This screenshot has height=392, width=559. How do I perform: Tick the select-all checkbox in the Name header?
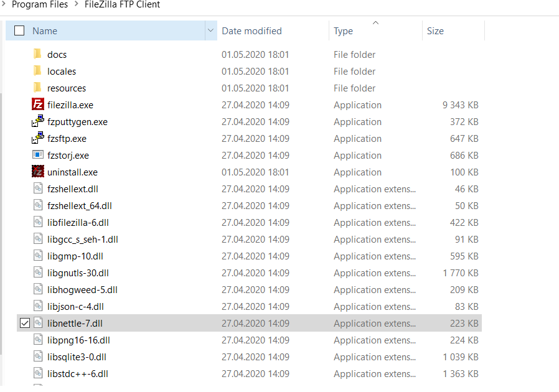[19, 30]
